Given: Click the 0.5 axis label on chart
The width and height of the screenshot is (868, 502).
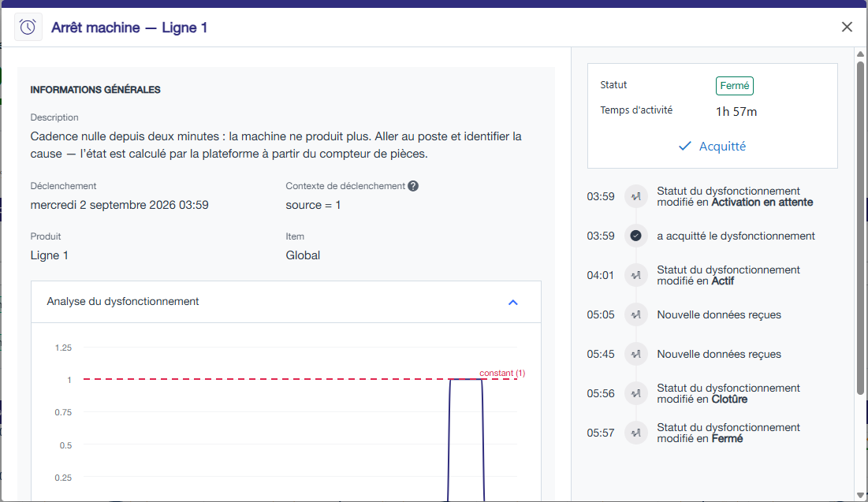Looking at the screenshot, I should click(x=66, y=445).
